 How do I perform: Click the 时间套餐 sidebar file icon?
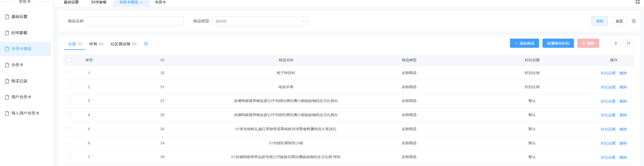(7, 33)
